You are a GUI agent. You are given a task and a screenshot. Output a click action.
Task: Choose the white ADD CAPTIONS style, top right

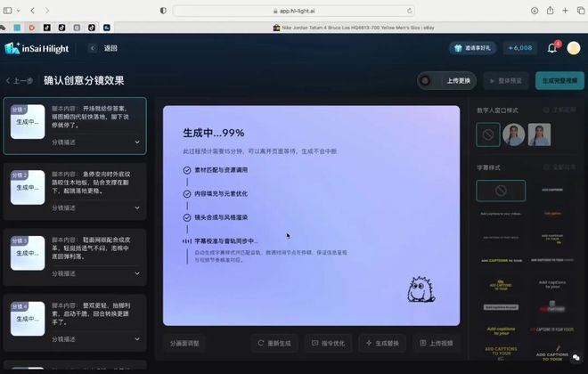pyautogui.click(x=552, y=190)
